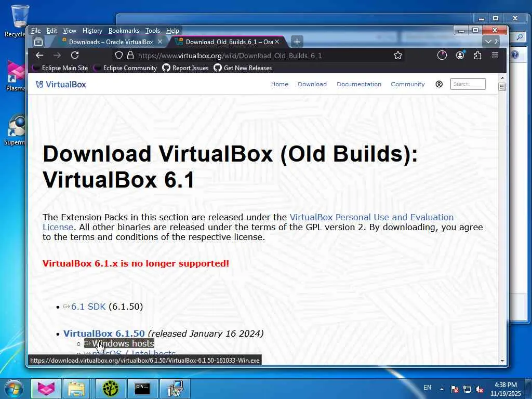Open Eclipse Main Site bookmark
This screenshot has width=532, height=399.
coord(60,68)
